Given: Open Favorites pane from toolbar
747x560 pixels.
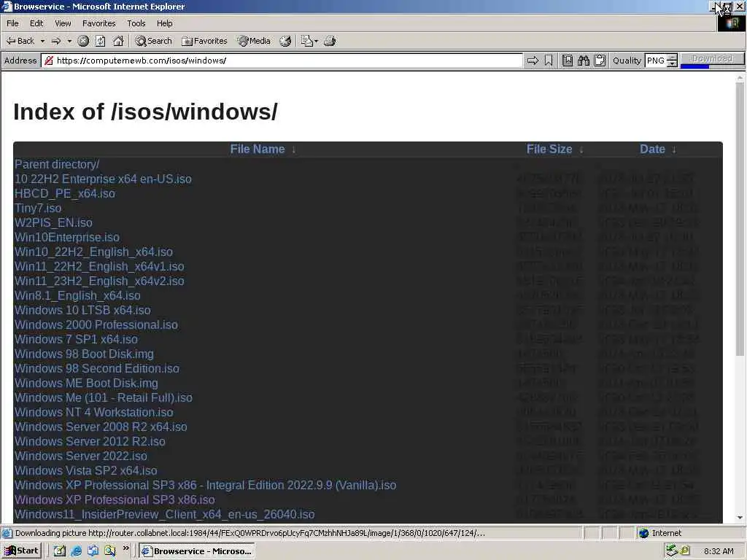Looking at the screenshot, I should pos(205,41).
